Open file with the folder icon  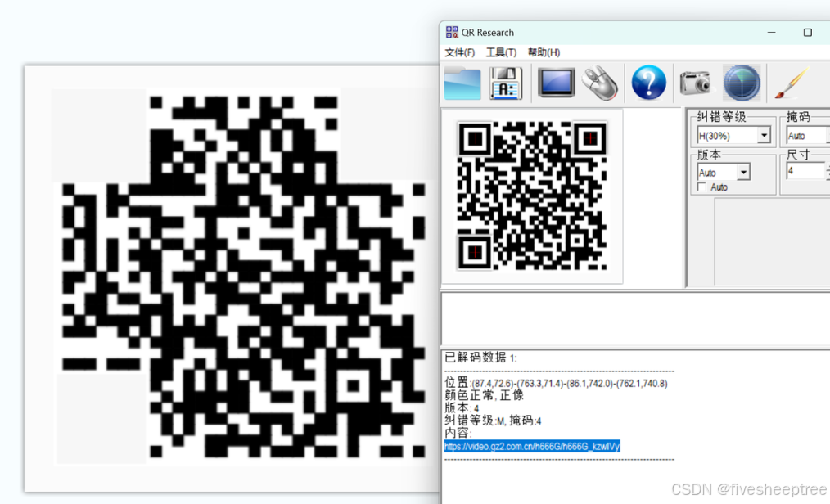[462, 83]
